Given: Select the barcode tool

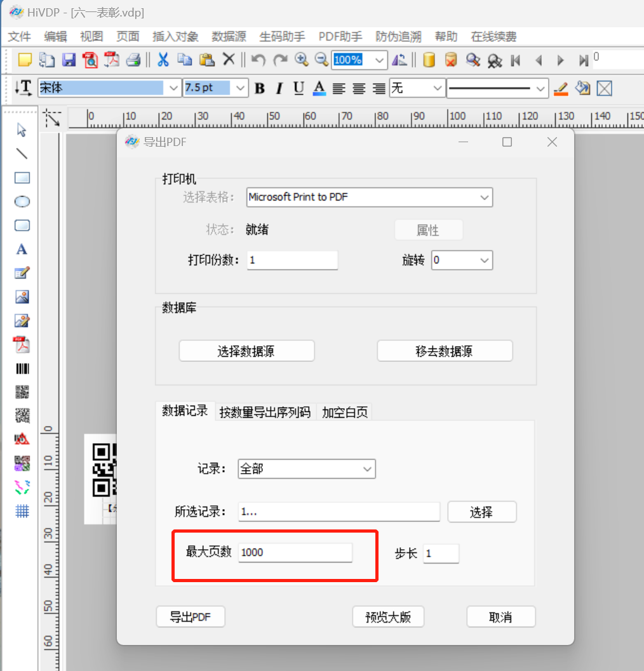Looking at the screenshot, I should pos(22,368).
